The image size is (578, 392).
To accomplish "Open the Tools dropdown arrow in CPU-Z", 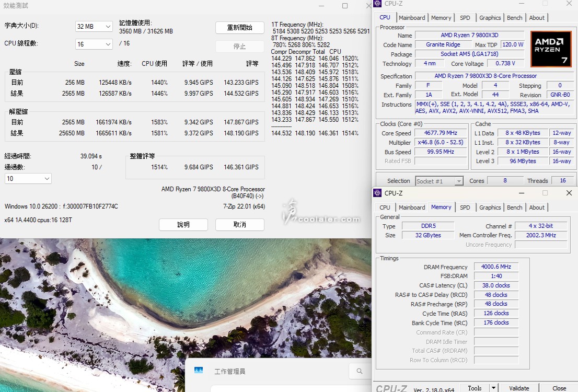I will click(x=493, y=388).
